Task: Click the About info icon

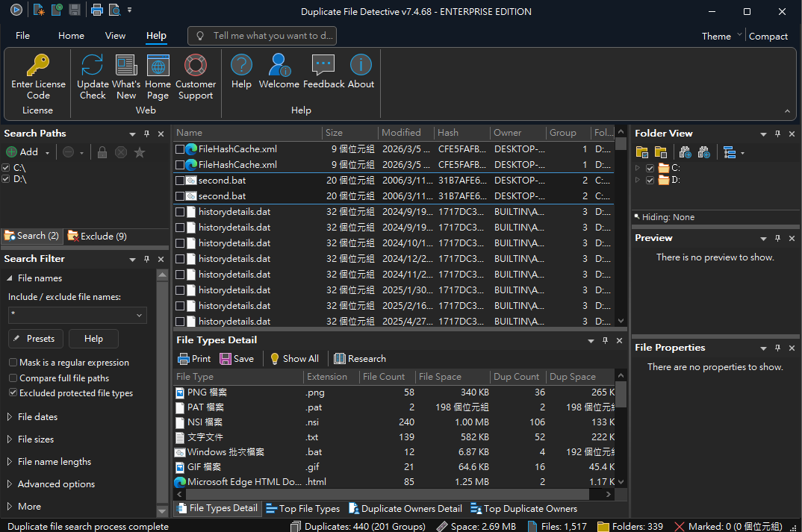Action: (x=361, y=66)
